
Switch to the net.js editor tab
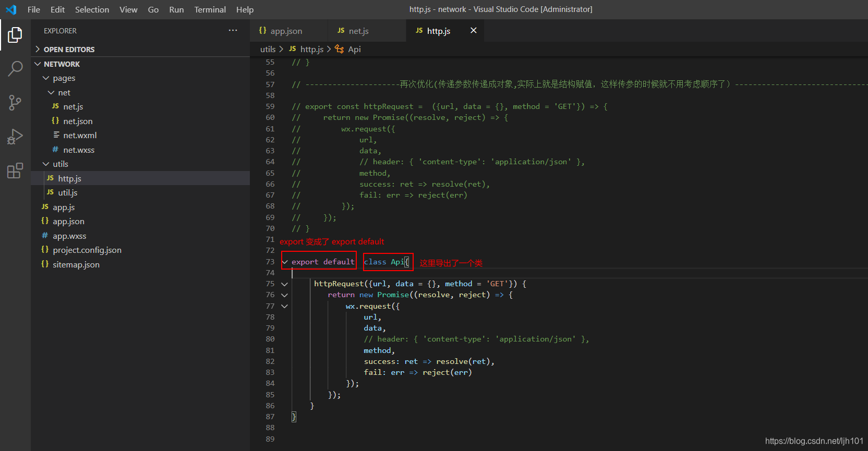[367, 31]
